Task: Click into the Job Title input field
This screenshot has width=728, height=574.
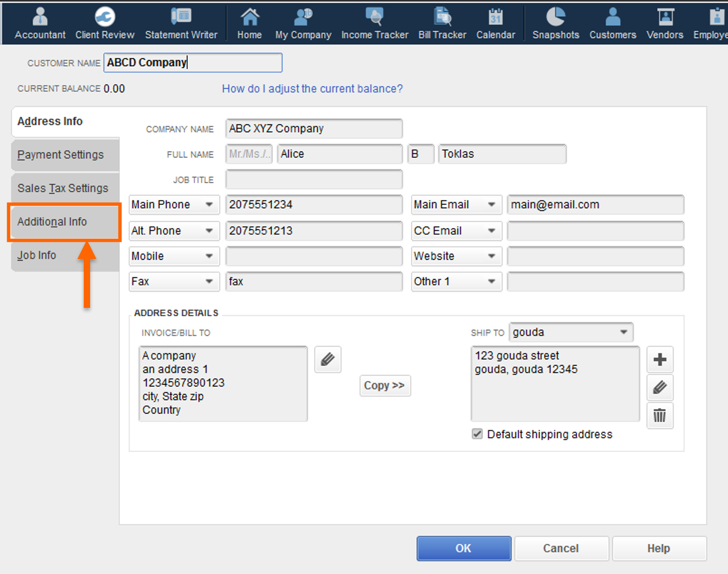Action: coord(314,180)
